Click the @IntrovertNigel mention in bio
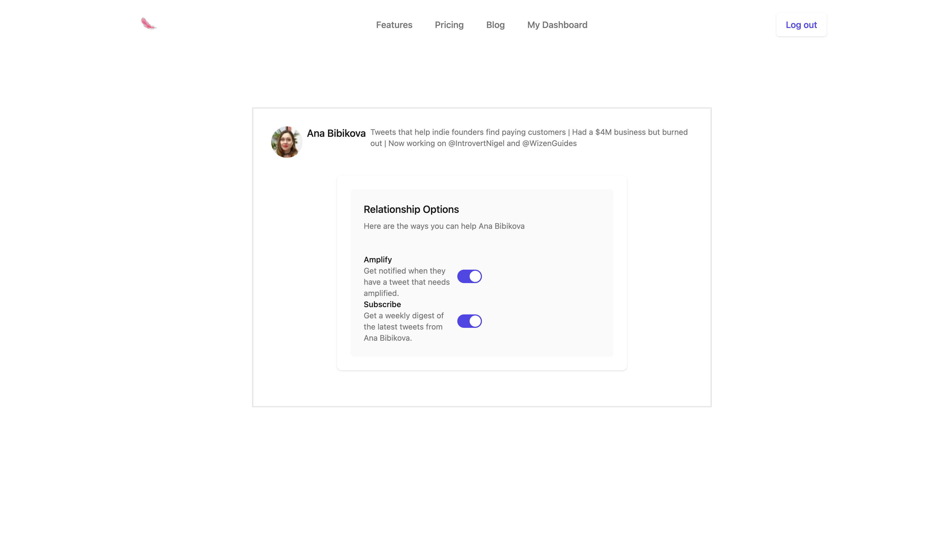951x560 pixels. tap(476, 143)
